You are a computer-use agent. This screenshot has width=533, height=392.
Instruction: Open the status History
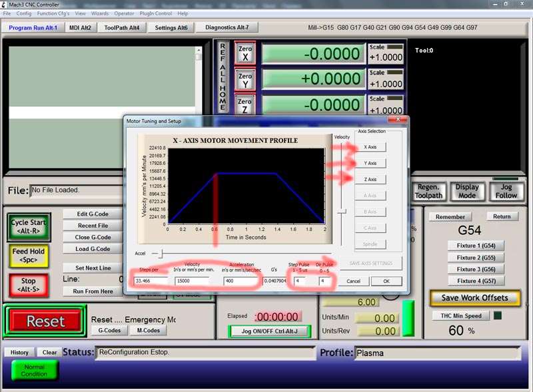tap(19, 352)
